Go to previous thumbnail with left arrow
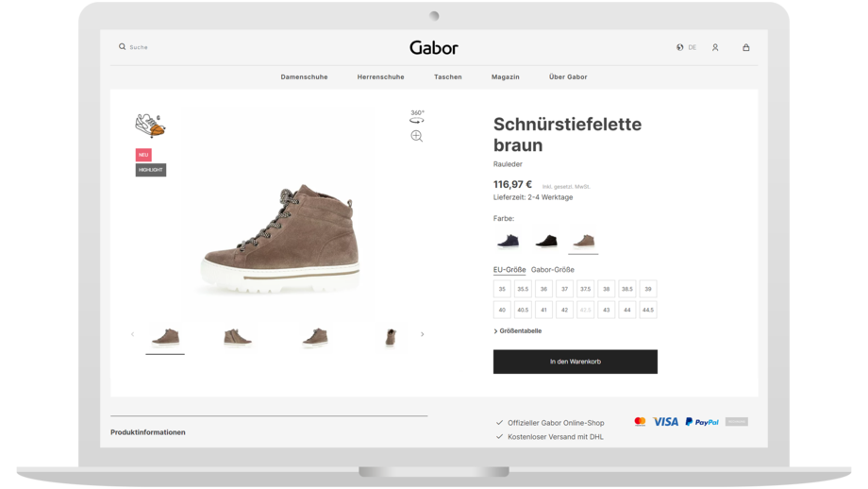The image size is (868, 489). pos(132,334)
